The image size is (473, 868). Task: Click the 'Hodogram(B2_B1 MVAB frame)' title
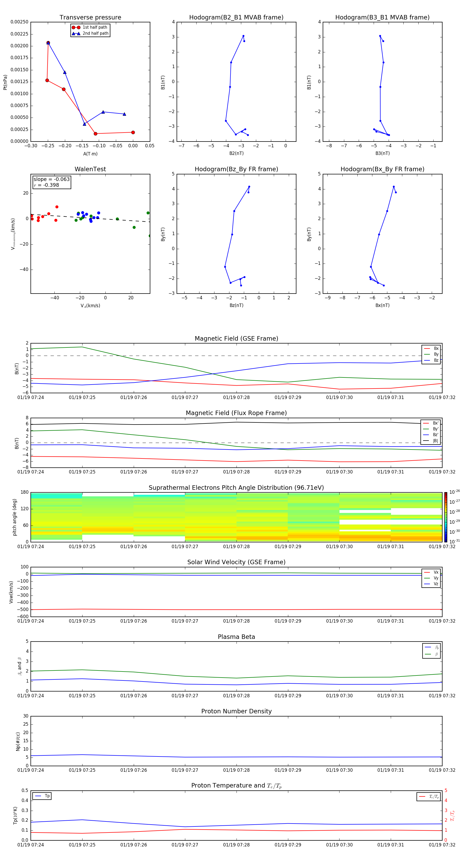pos(236,18)
